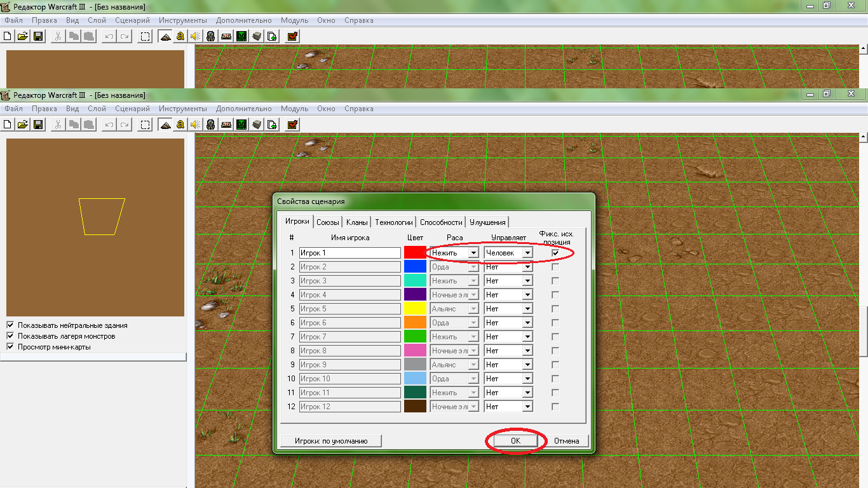Open Сценарий menu in front editor window

pos(132,109)
